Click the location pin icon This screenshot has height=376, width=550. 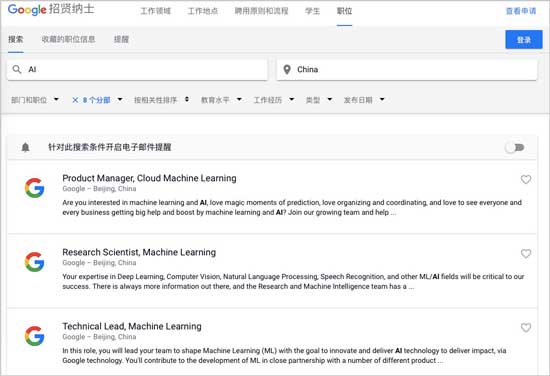[287, 69]
